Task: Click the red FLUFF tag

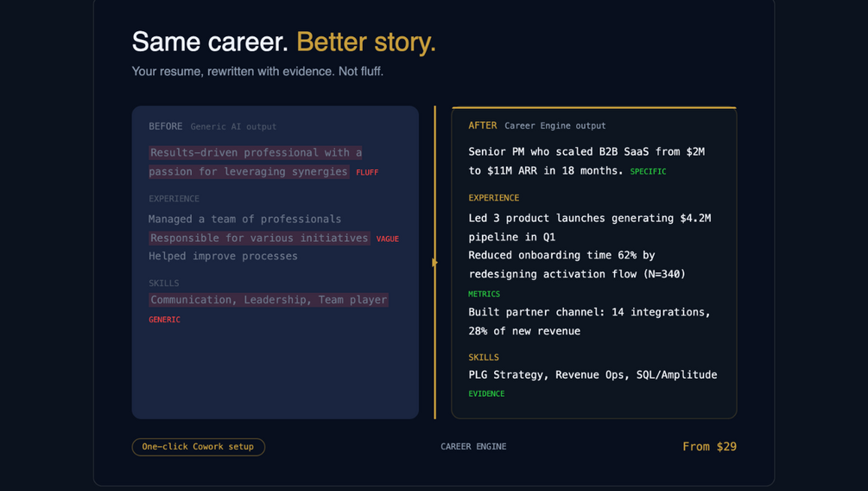Action: 367,173
